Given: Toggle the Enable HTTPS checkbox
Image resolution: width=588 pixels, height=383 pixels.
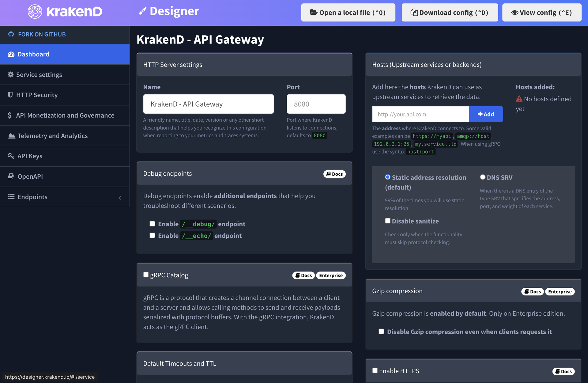Looking at the screenshot, I should pyautogui.click(x=375, y=370).
